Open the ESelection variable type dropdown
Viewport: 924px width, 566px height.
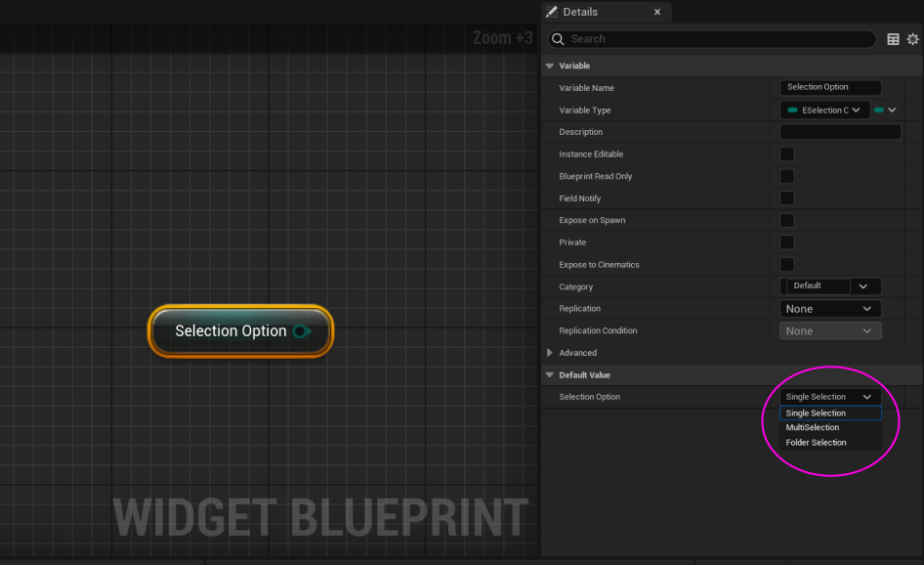click(825, 110)
